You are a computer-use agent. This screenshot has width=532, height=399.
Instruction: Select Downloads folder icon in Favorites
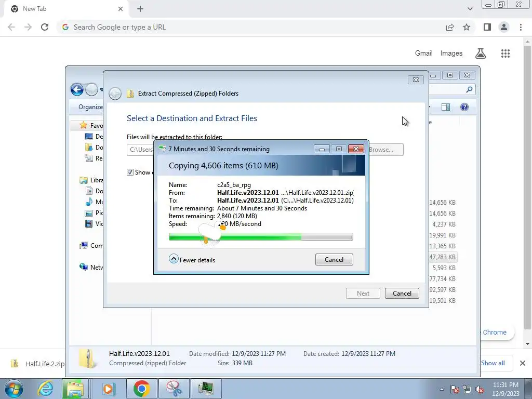(x=89, y=147)
